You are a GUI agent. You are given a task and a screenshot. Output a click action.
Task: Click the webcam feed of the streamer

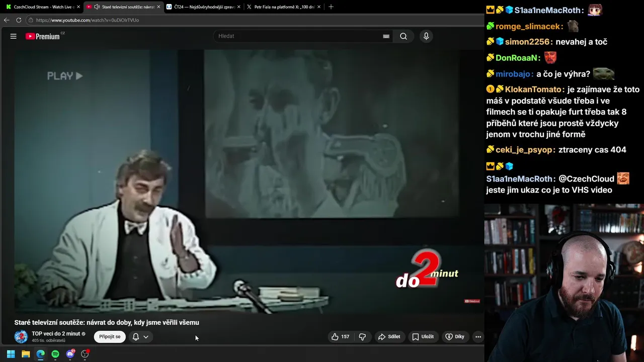(x=564, y=283)
